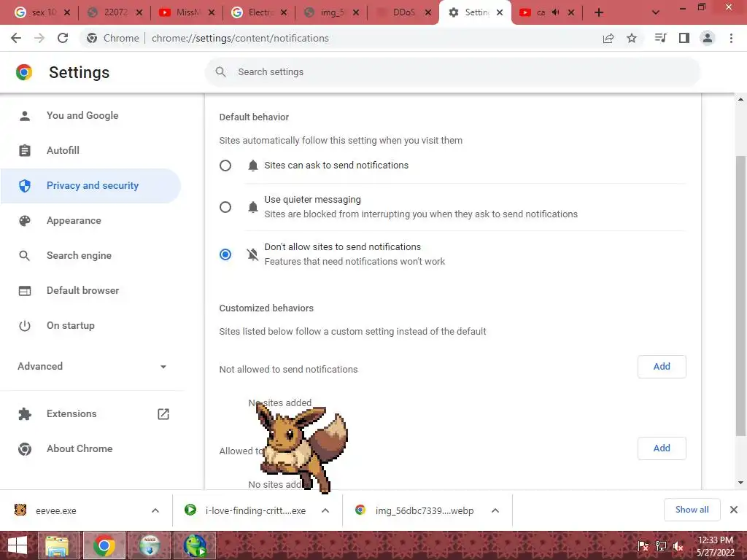Go back with the browser back arrow
Image resolution: width=747 pixels, height=560 pixels.
(x=16, y=38)
